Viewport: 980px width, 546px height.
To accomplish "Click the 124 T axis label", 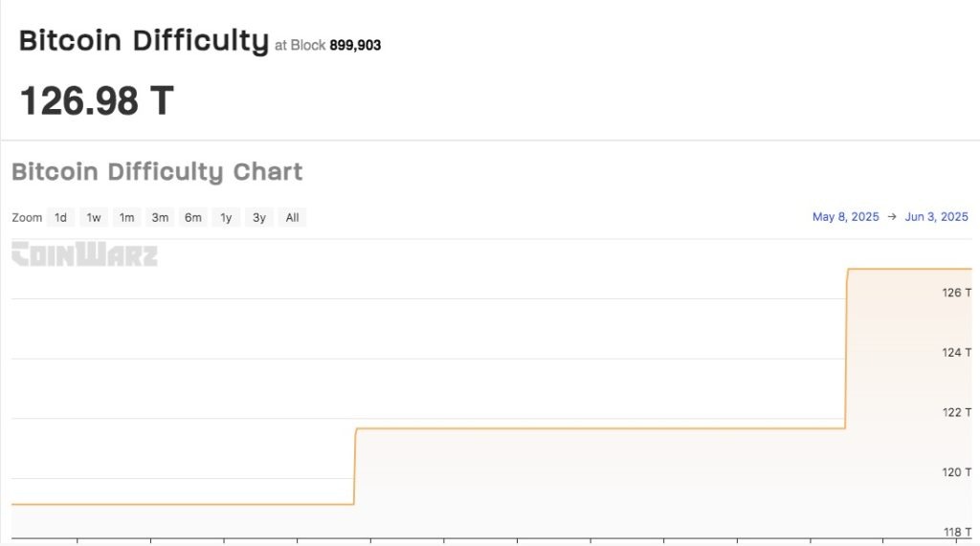I will 956,352.
